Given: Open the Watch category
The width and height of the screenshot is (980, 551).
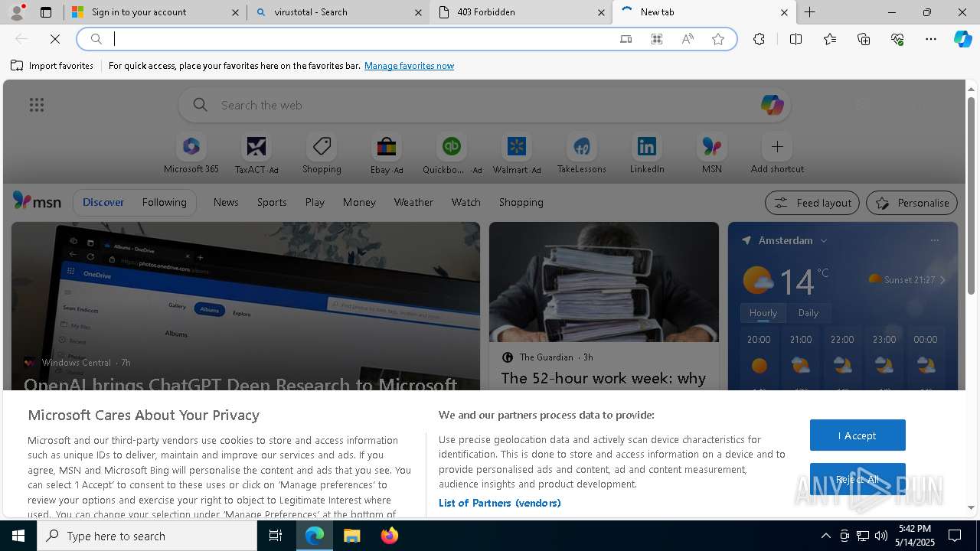Looking at the screenshot, I should coord(465,202).
